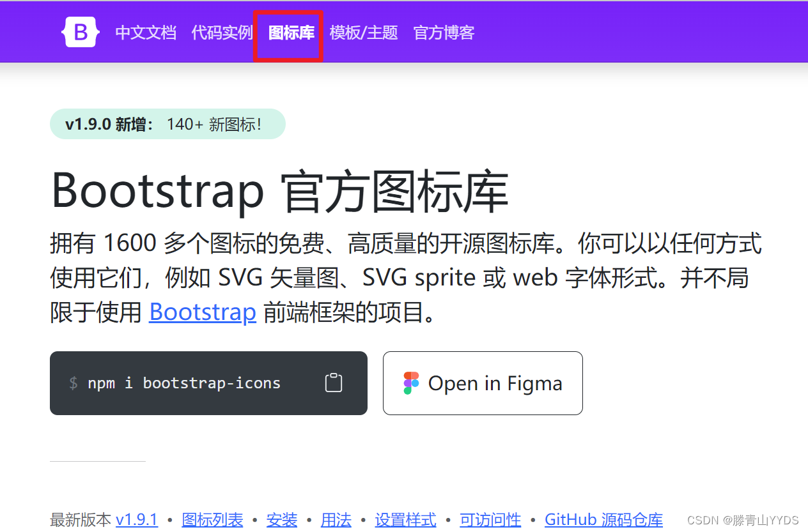Open the v1.9.1 version link
Image resolution: width=808 pixels, height=532 pixels.
coord(137,520)
